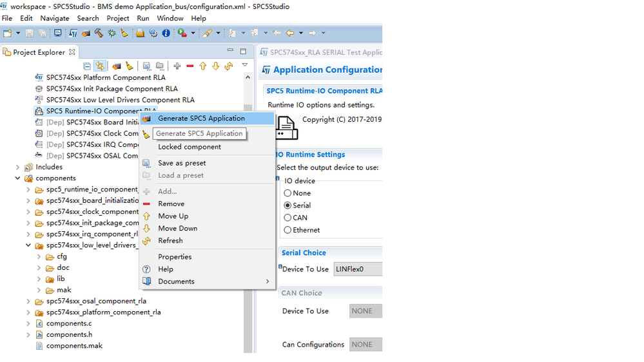
Task: Select SPC574Sxx_RLA SERIAL Test Applic editor tab
Action: 322,53
